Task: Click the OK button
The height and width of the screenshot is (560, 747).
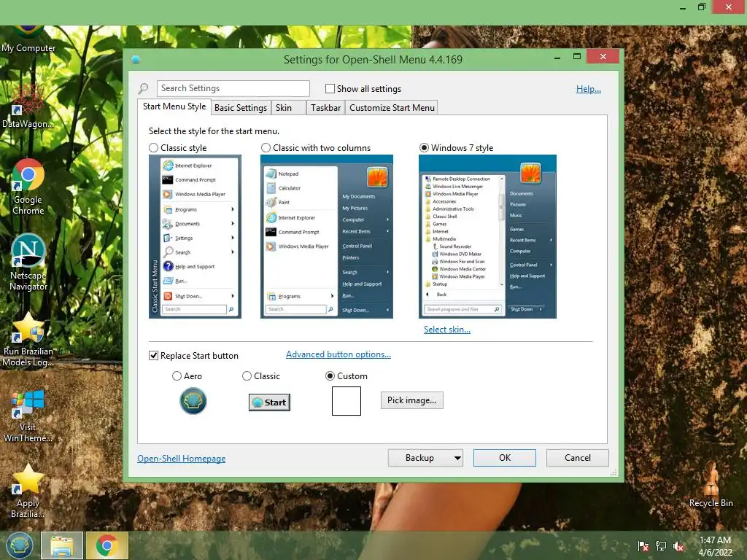Action: coord(505,458)
